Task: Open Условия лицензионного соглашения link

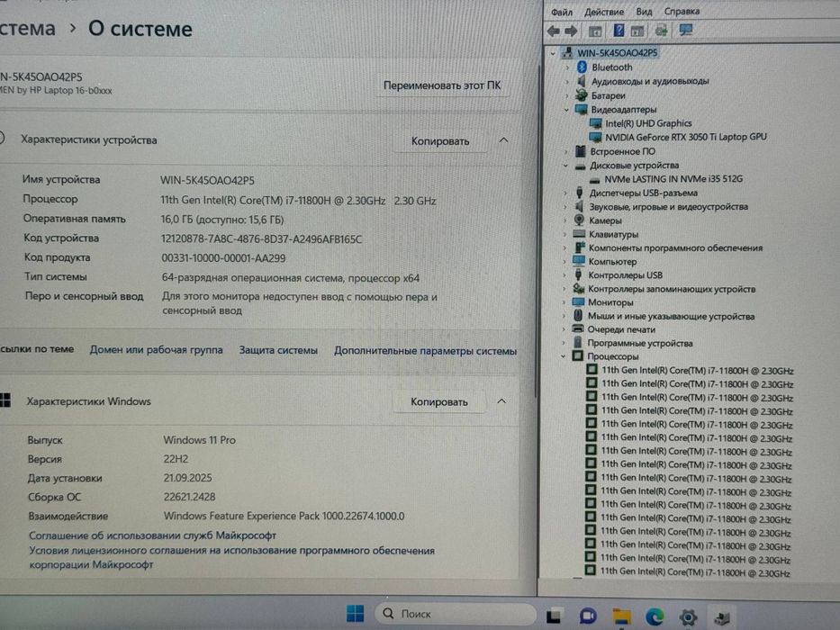Action: [x=231, y=557]
